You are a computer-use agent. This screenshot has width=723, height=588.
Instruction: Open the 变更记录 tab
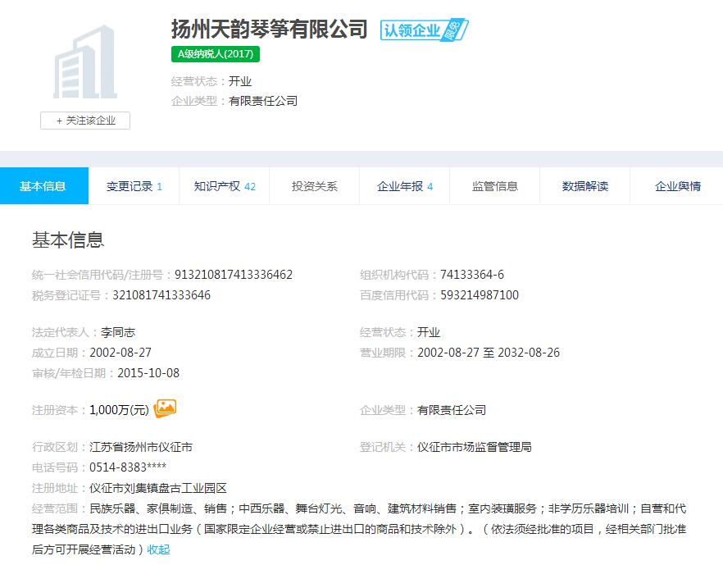click(134, 186)
